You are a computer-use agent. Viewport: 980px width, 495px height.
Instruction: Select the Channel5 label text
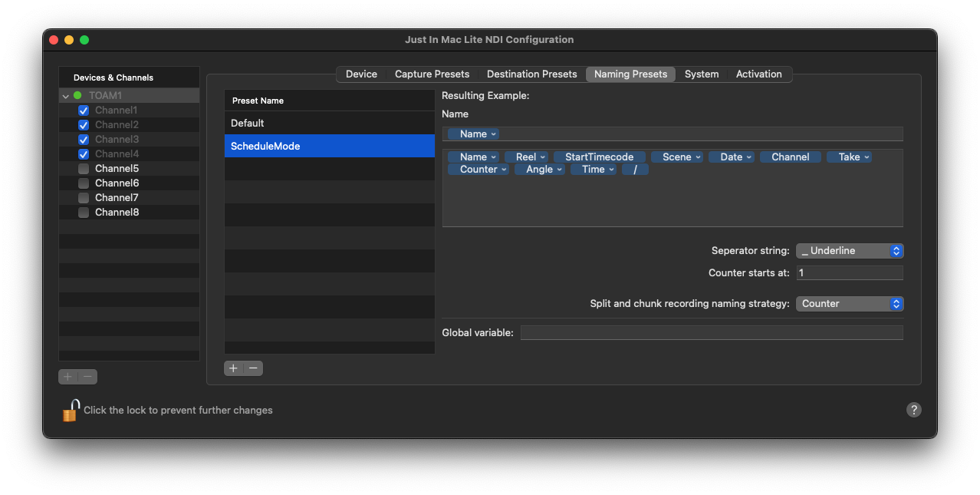117,169
